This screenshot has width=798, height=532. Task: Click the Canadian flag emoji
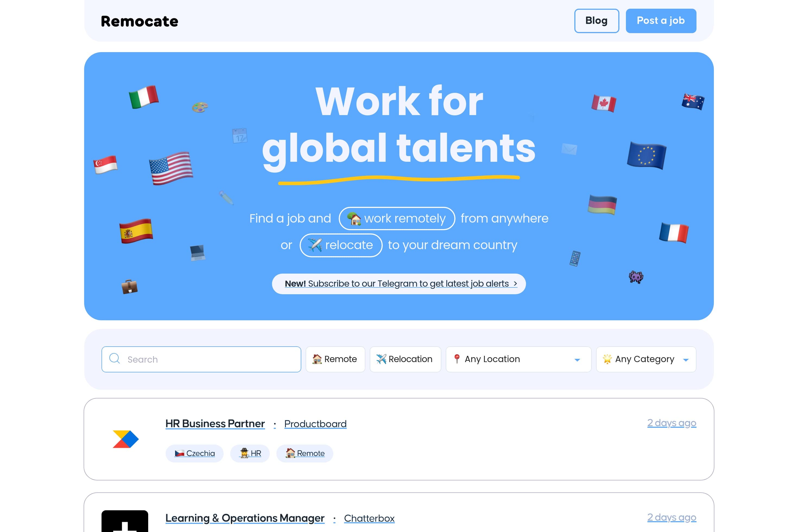(604, 103)
